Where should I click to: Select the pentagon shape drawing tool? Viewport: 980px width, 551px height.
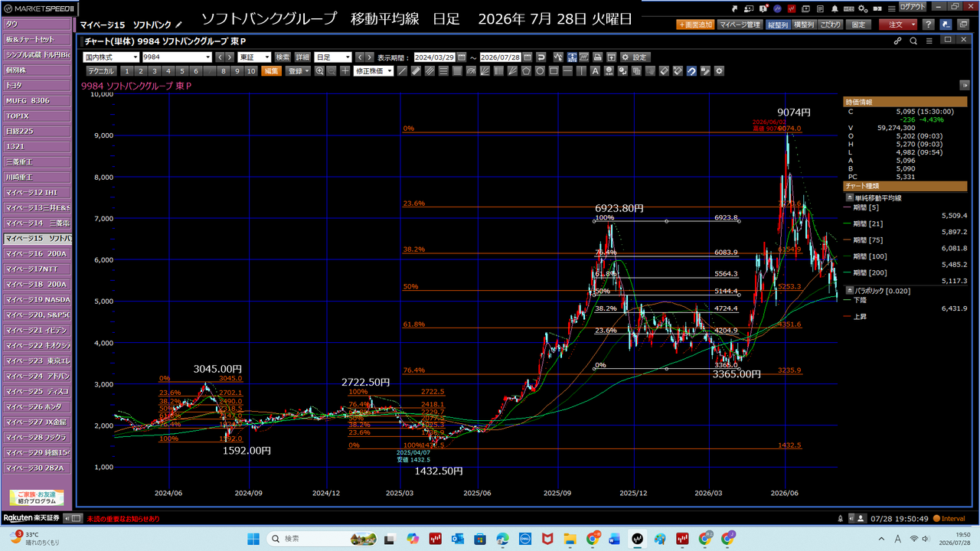526,71
